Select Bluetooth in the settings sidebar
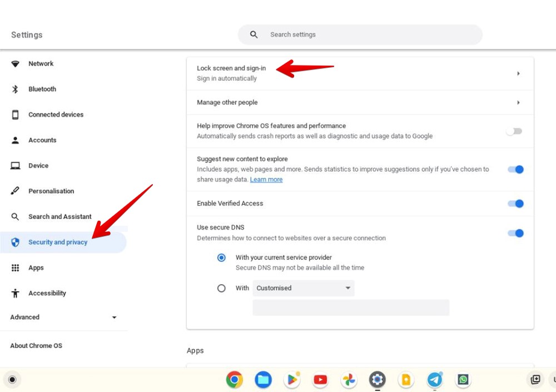 [x=42, y=89]
